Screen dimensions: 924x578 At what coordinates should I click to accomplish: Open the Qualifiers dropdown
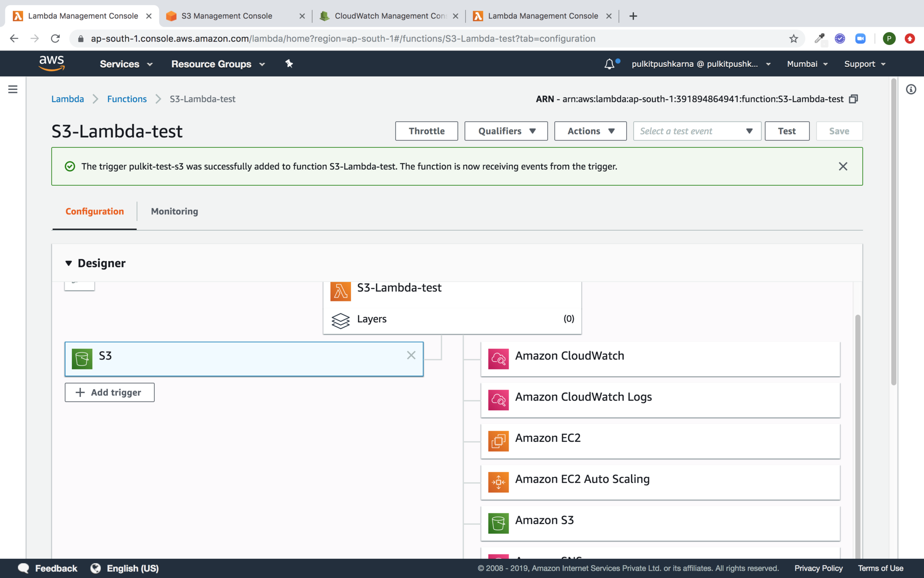(x=506, y=131)
